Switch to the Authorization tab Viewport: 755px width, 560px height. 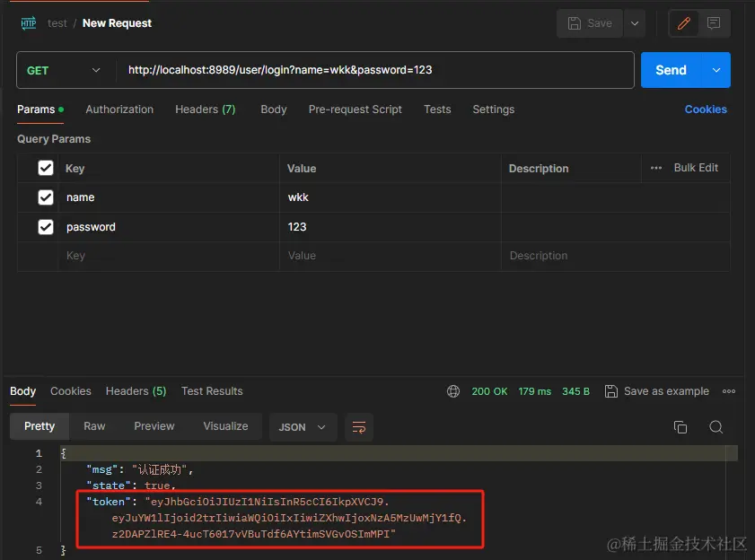point(119,109)
